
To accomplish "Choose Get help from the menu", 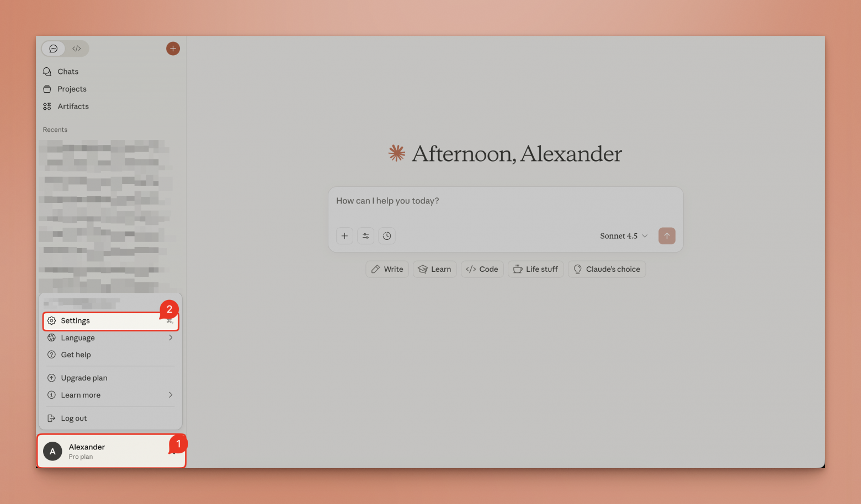I will coord(76,355).
